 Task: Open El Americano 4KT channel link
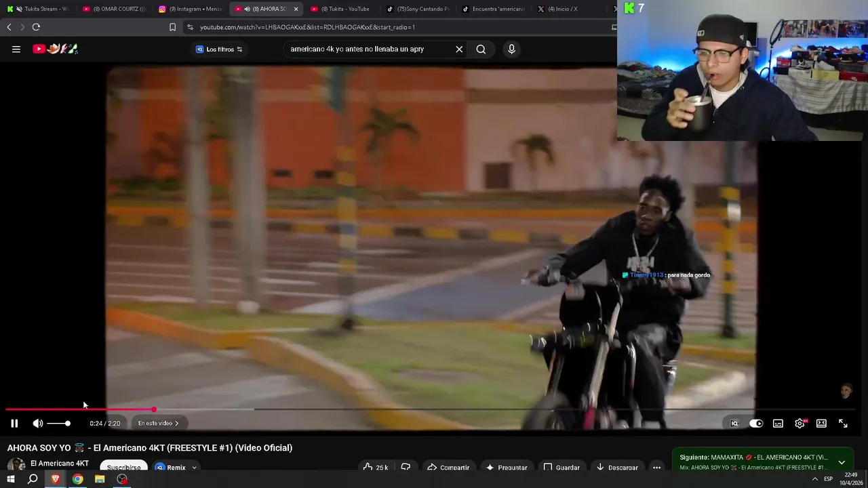[x=60, y=464]
